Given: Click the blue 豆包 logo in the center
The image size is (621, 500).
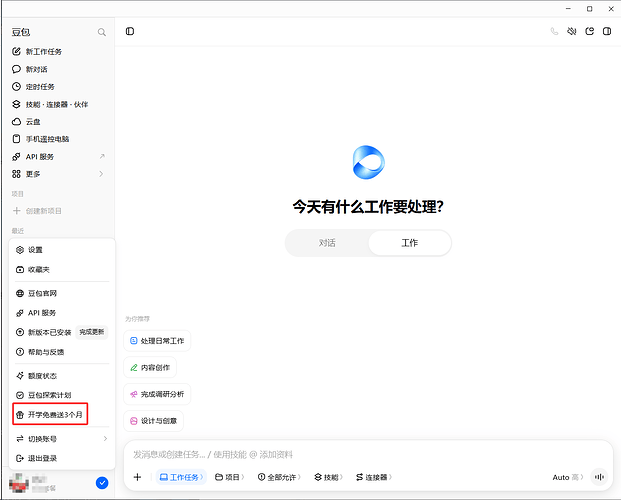Looking at the screenshot, I should [368, 162].
